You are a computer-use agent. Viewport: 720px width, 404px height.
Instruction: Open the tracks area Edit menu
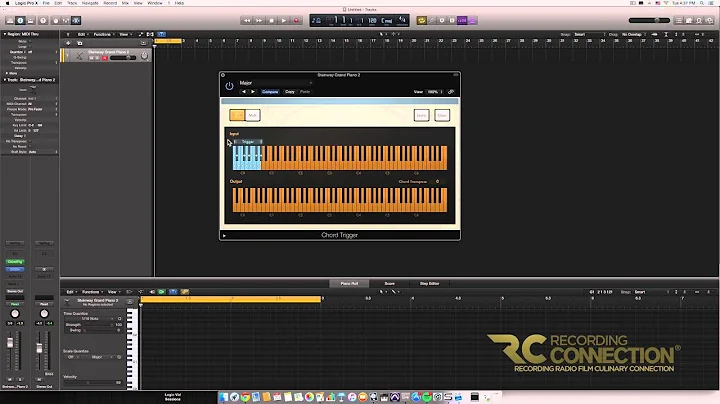83,34
